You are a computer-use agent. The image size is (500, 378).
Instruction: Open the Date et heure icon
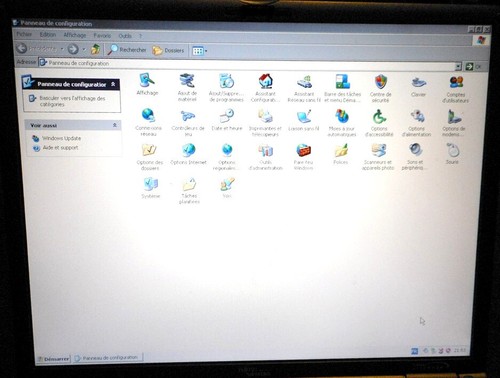click(227, 120)
